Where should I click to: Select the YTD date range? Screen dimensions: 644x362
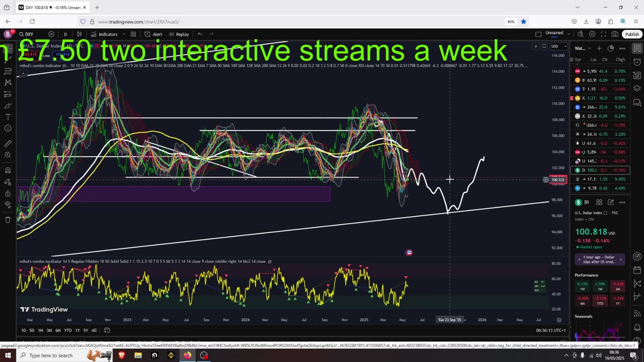(x=68, y=330)
